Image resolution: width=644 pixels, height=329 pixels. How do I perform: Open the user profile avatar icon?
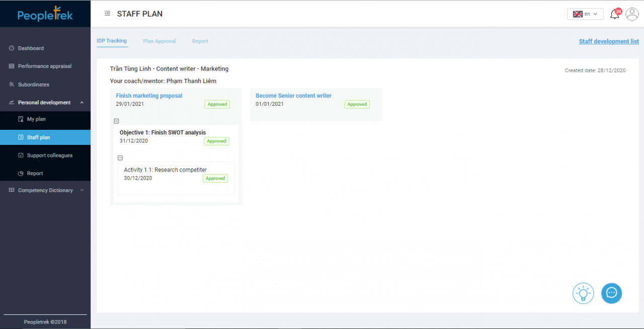632,14
